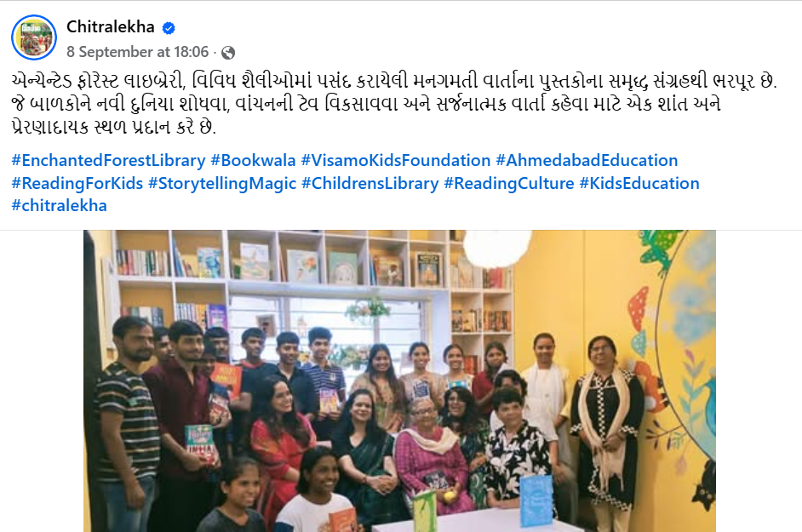Viewport: 802px width, 532px height.
Task: Open the #VisamoKidsFoundation hashtag
Action: point(396,161)
